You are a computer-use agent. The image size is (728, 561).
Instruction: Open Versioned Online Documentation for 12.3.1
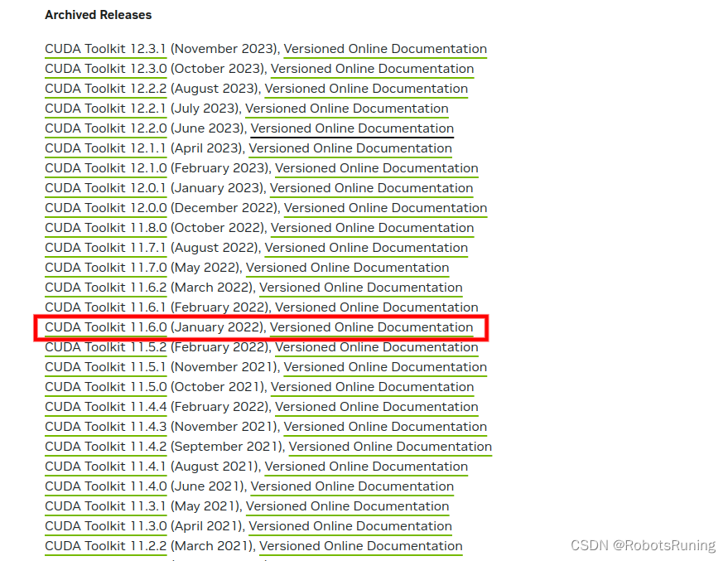(x=385, y=49)
